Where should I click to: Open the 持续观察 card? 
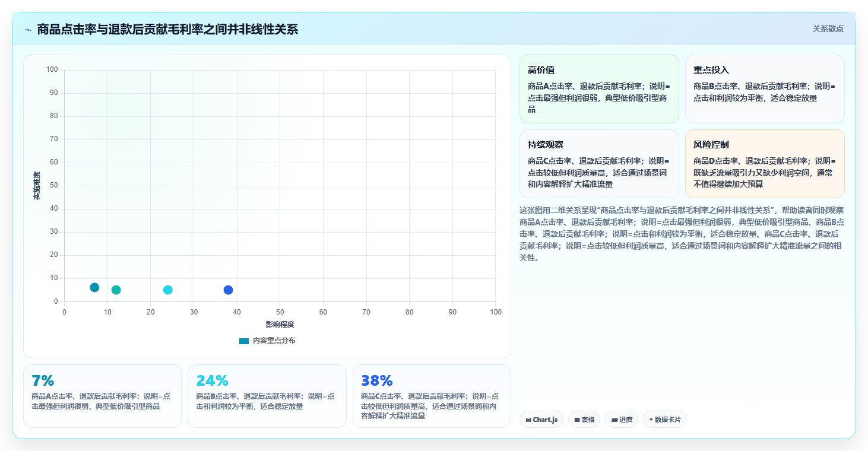[599, 164]
